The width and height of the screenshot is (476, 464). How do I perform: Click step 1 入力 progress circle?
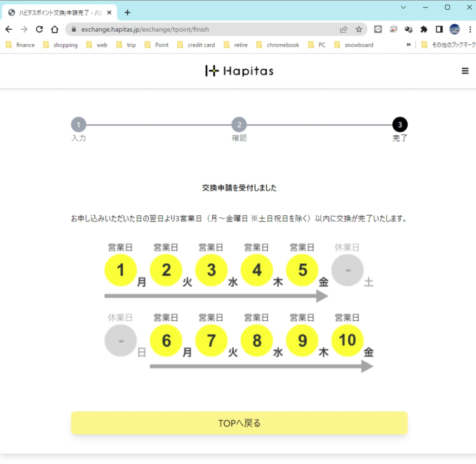(79, 125)
